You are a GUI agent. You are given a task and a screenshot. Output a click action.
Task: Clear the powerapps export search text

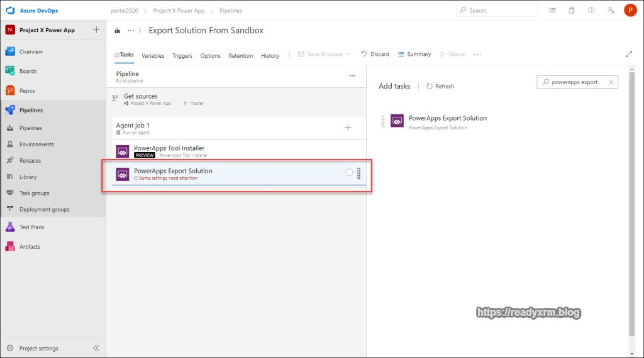tap(611, 82)
